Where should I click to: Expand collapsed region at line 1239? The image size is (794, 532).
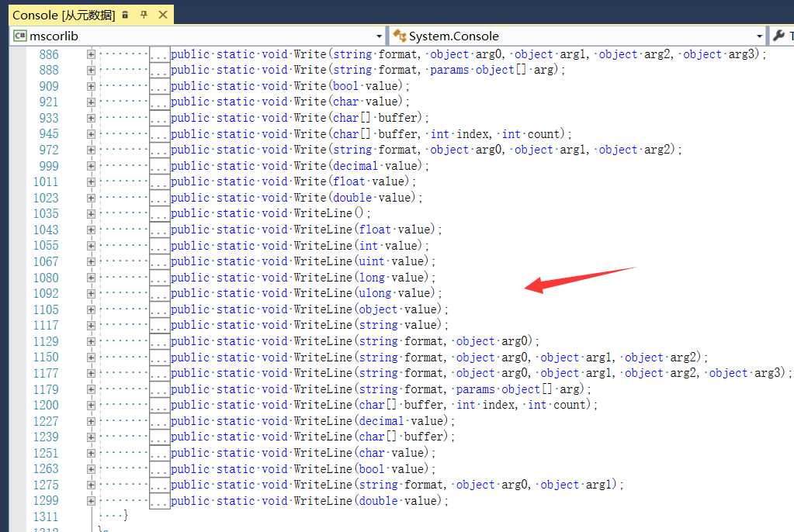coord(91,437)
